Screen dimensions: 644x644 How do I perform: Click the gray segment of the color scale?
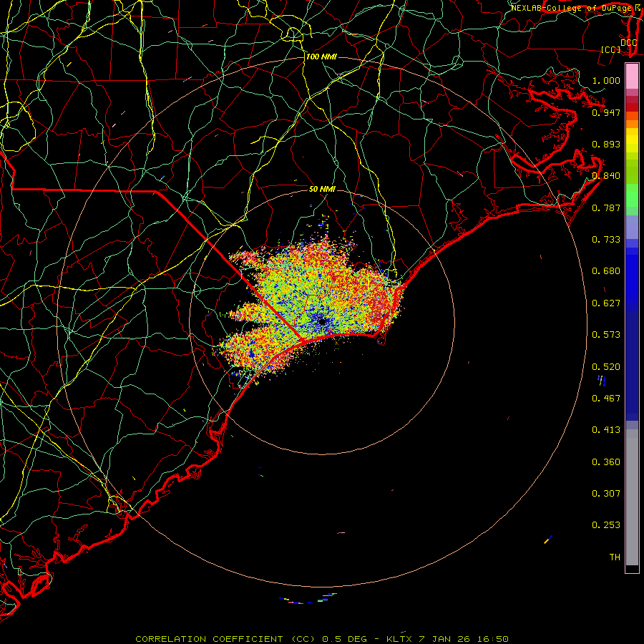[x=632, y=497]
